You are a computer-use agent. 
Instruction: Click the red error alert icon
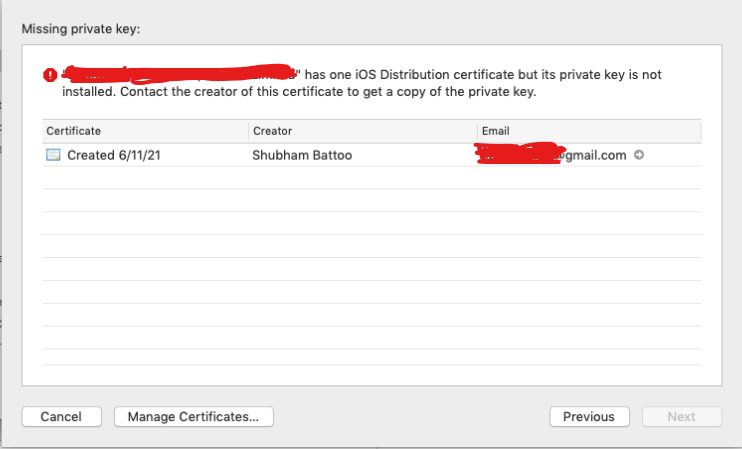pyautogui.click(x=50, y=74)
